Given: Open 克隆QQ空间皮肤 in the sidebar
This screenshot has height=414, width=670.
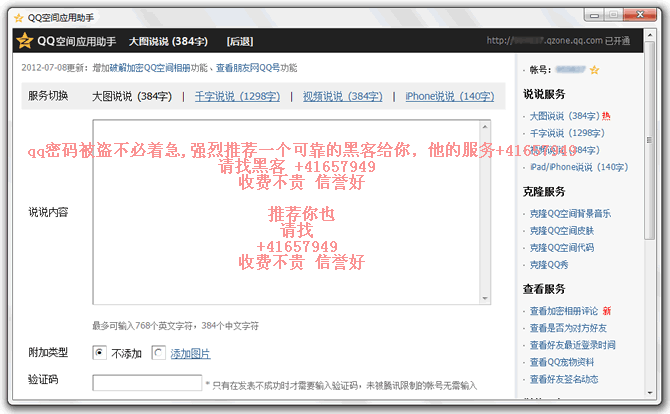Looking at the screenshot, I should 563,230.
